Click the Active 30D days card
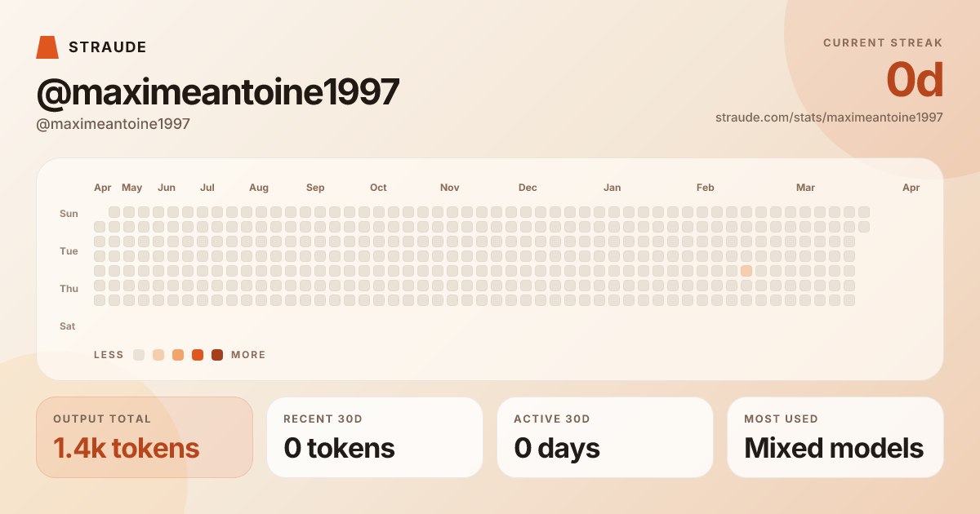Viewport: 980px width, 514px height. 605,437
